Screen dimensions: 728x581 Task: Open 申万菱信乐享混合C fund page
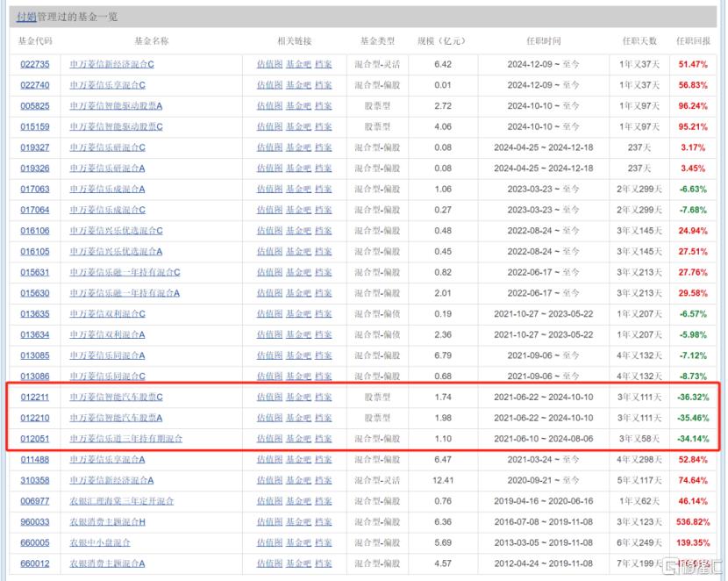(107, 85)
